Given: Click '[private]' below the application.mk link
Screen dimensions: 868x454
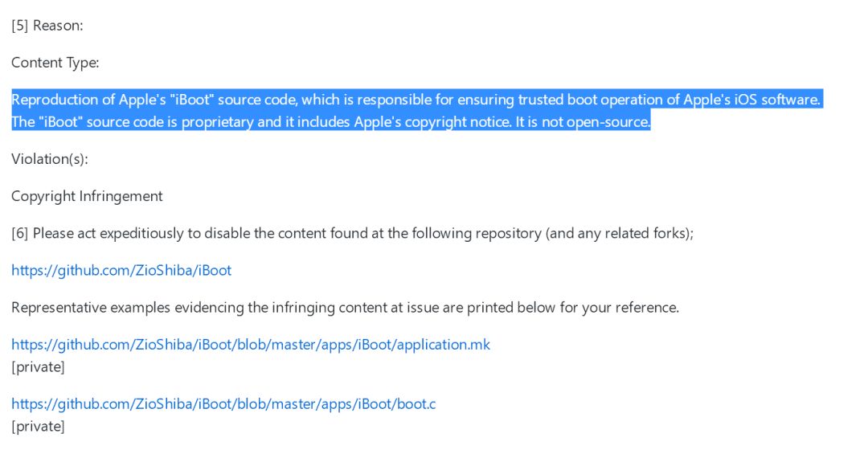Looking at the screenshot, I should 38,367.
